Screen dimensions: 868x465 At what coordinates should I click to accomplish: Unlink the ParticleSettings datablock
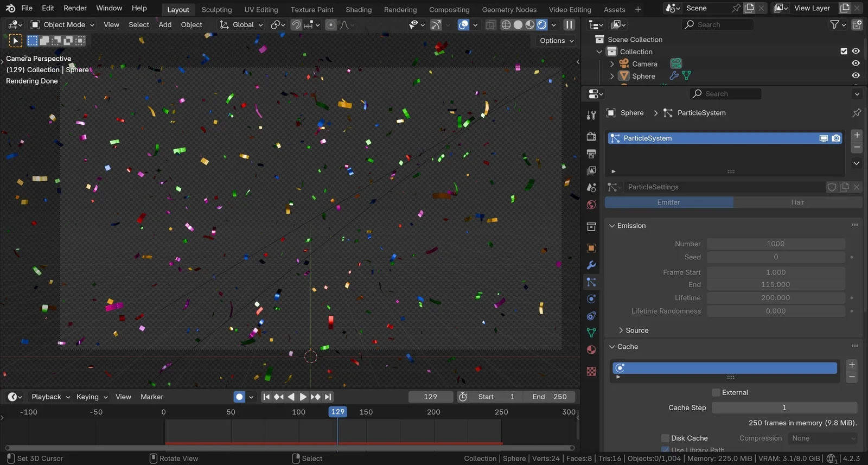[857, 187]
